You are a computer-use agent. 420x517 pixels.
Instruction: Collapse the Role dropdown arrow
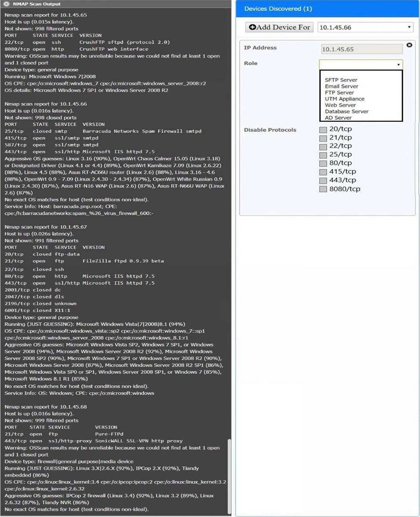click(x=398, y=65)
